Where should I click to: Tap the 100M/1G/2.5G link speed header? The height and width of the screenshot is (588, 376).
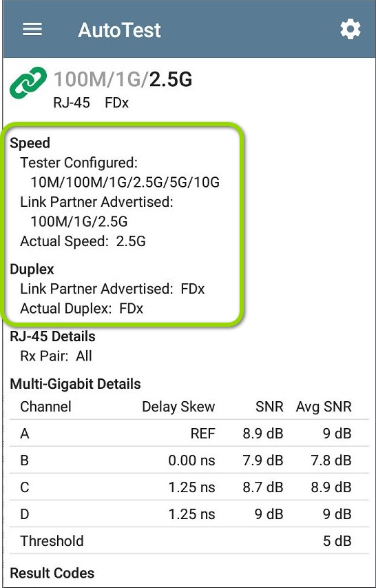(x=123, y=79)
